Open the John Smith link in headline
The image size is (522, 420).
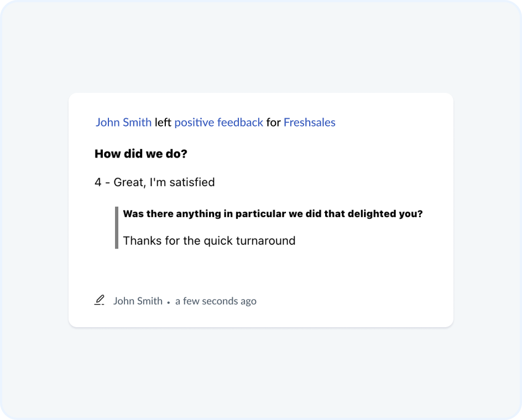pos(123,123)
